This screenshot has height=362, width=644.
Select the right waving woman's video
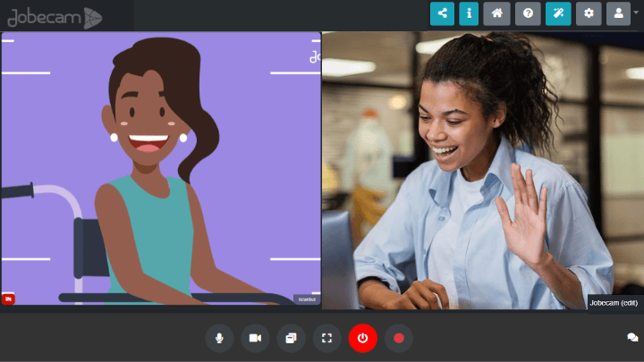pos(481,170)
